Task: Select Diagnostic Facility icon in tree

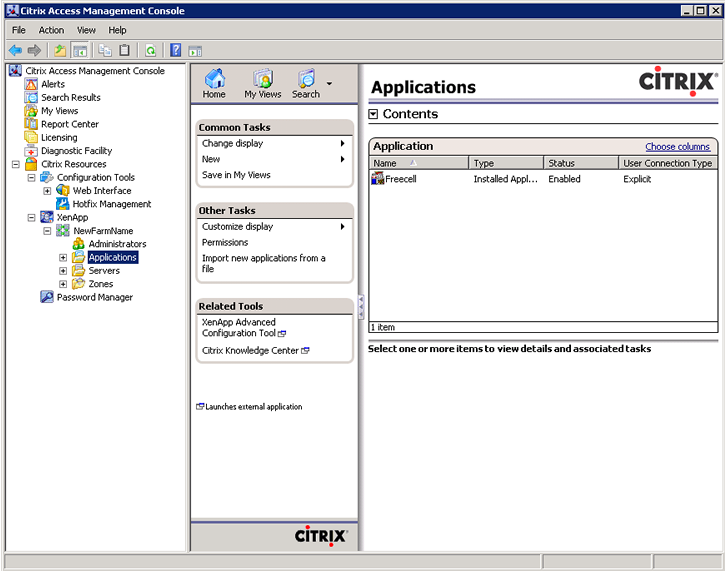Action: [x=31, y=151]
